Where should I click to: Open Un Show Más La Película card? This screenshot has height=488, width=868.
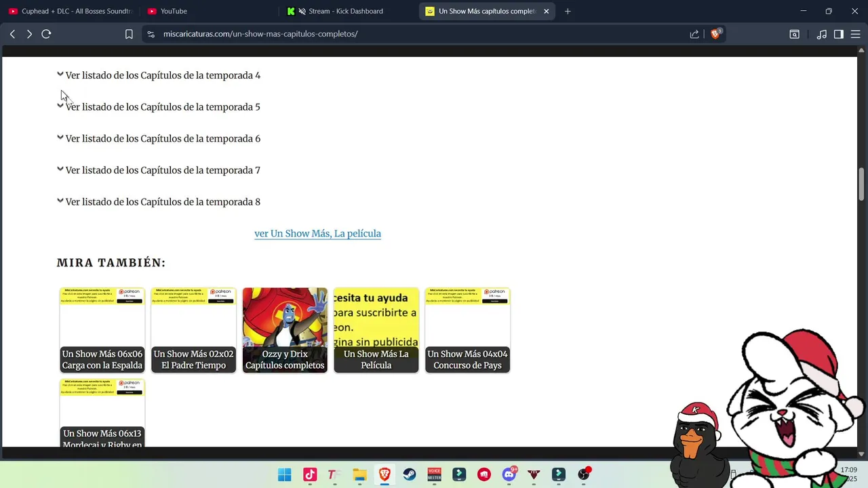pyautogui.click(x=376, y=330)
